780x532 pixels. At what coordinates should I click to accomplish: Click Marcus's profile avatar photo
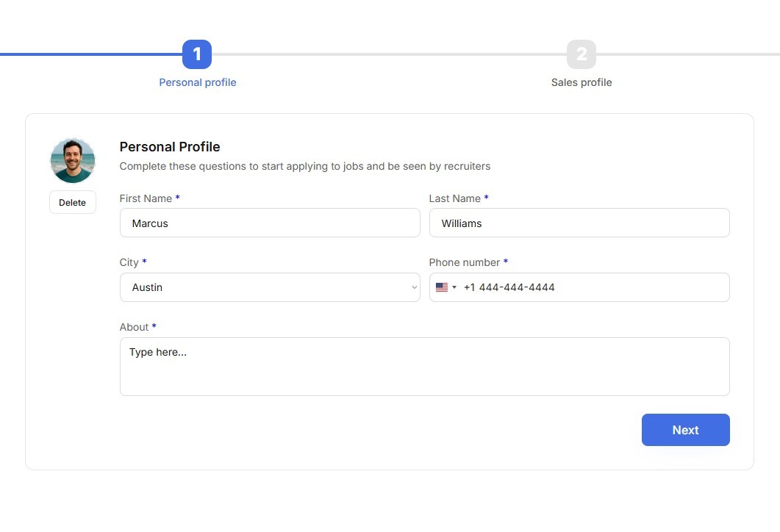point(73,161)
